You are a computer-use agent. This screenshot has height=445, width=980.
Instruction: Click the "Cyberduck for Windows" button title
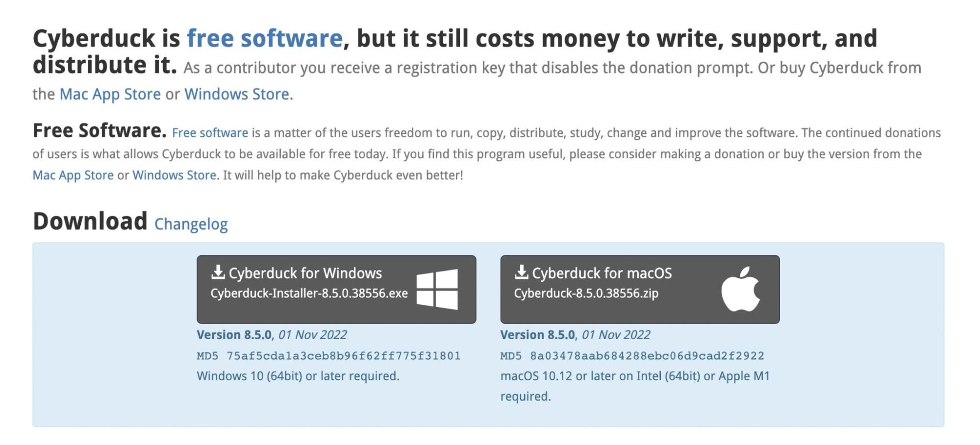(x=305, y=273)
